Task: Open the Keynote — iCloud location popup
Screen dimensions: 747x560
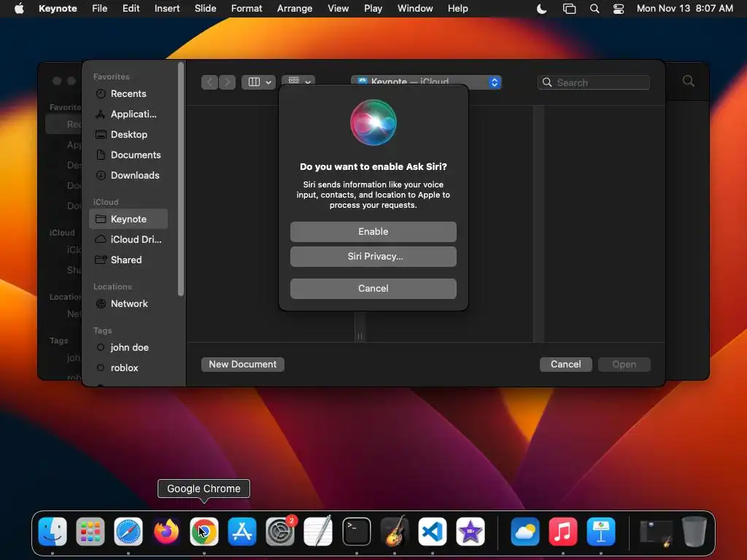Action: point(426,81)
